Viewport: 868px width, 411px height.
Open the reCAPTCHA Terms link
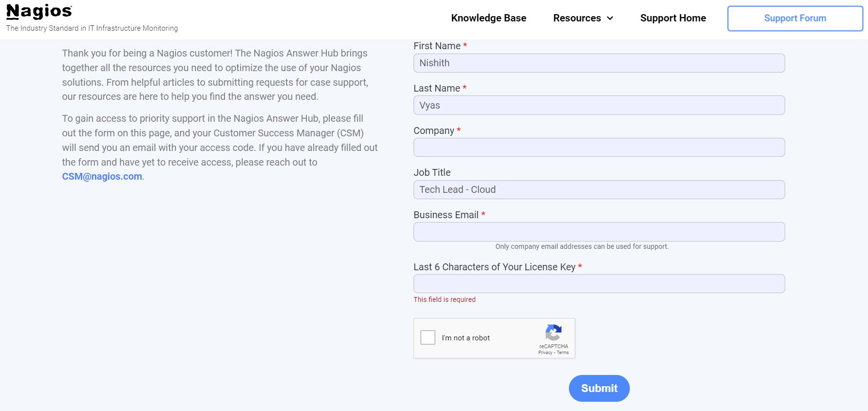pyautogui.click(x=563, y=353)
